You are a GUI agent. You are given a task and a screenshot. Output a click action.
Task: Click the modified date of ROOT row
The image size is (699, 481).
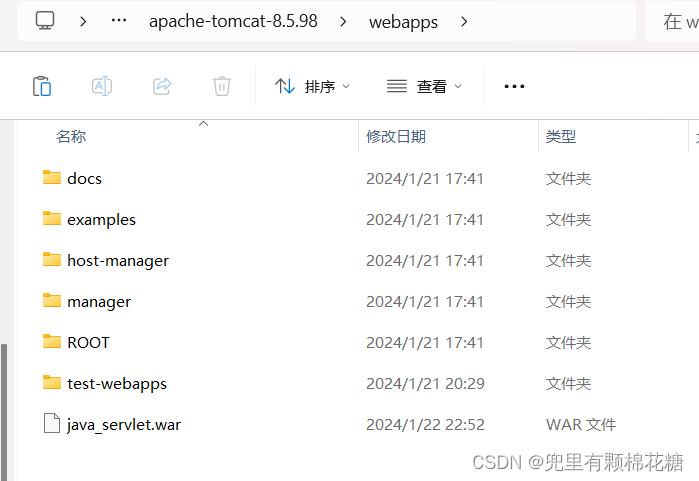tap(425, 343)
